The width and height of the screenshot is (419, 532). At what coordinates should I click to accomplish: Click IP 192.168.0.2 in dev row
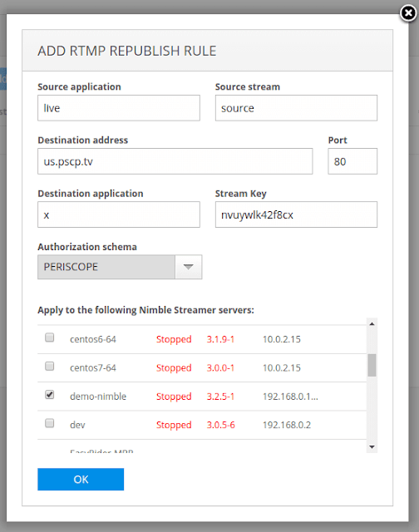tap(287, 425)
